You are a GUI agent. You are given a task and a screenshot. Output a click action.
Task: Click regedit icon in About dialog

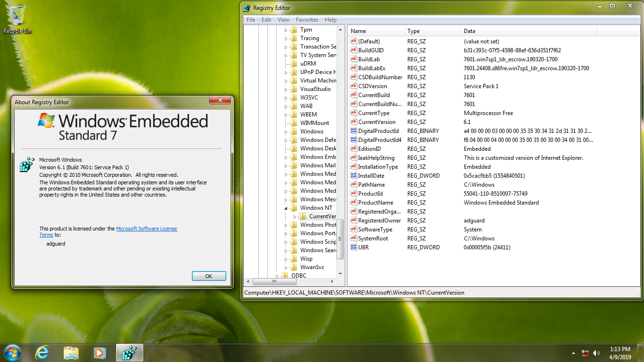(x=27, y=164)
